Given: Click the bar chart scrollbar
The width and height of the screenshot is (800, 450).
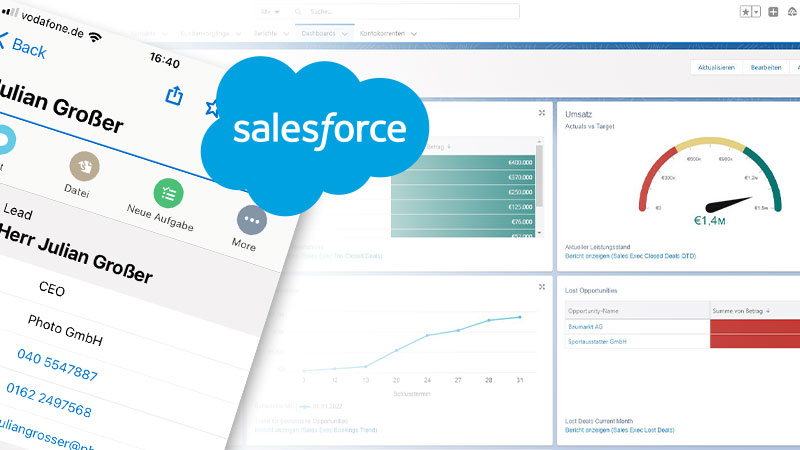Looking at the screenshot, I should pyautogui.click(x=539, y=176).
